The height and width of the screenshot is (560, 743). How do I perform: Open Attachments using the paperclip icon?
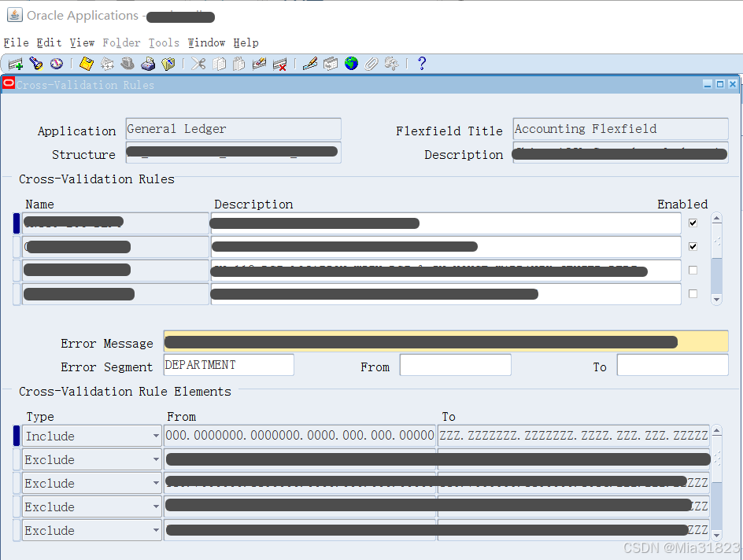371,64
